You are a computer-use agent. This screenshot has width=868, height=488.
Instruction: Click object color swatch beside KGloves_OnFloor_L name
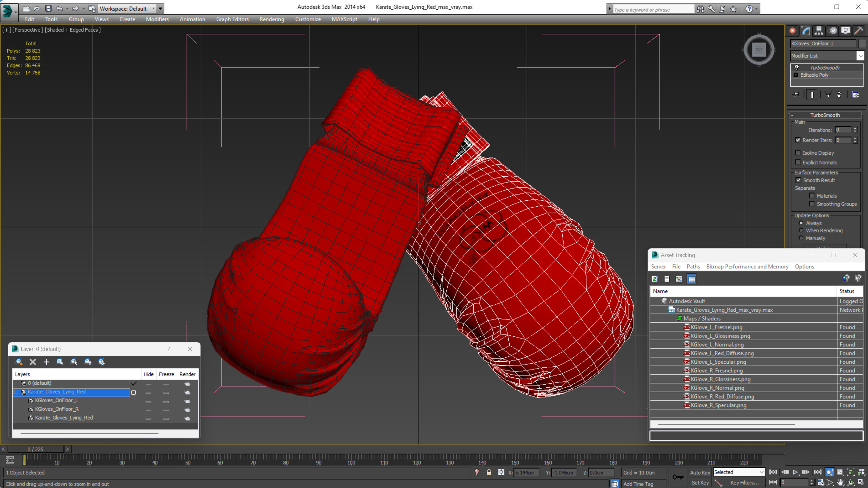tap(862, 43)
